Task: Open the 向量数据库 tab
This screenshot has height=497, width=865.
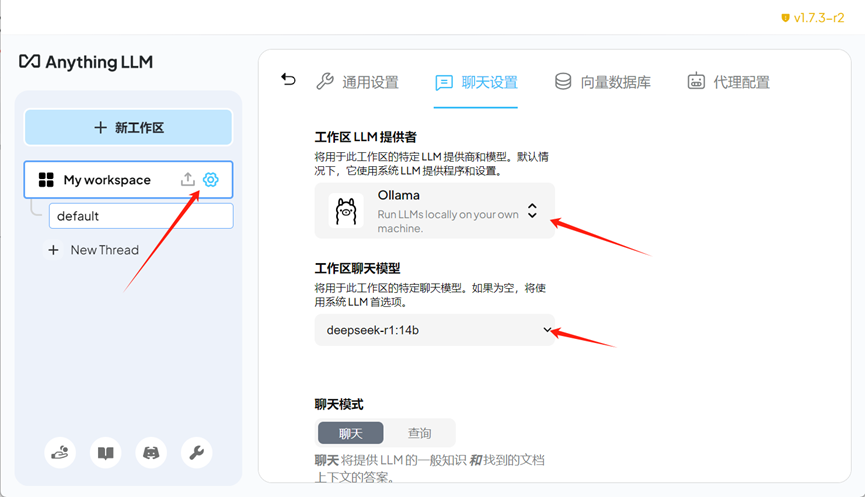Action: pyautogui.click(x=602, y=82)
